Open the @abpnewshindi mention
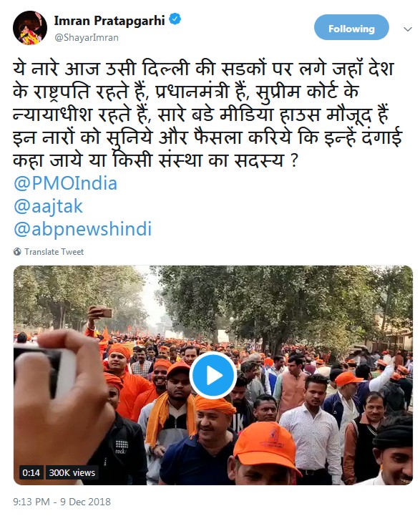This screenshot has height=516, width=420. click(x=82, y=229)
